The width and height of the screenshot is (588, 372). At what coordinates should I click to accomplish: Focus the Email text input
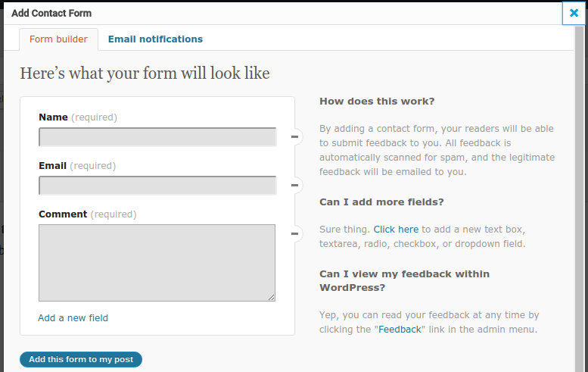pos(157,186)
